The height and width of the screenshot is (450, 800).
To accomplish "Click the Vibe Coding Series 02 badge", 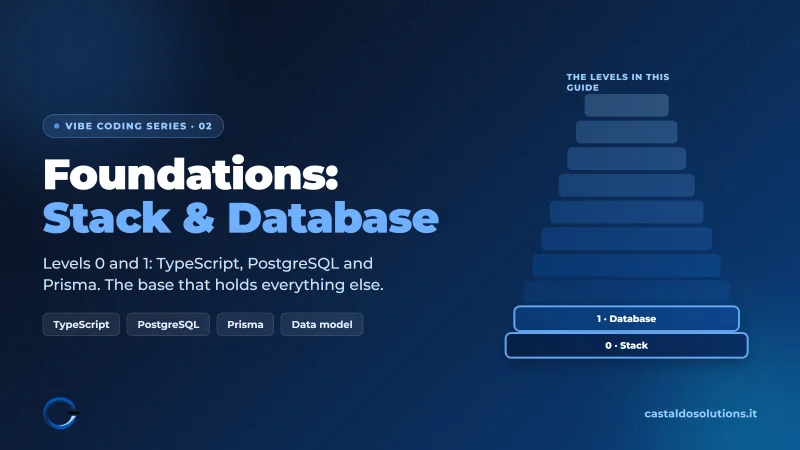I will pos(133,126).
